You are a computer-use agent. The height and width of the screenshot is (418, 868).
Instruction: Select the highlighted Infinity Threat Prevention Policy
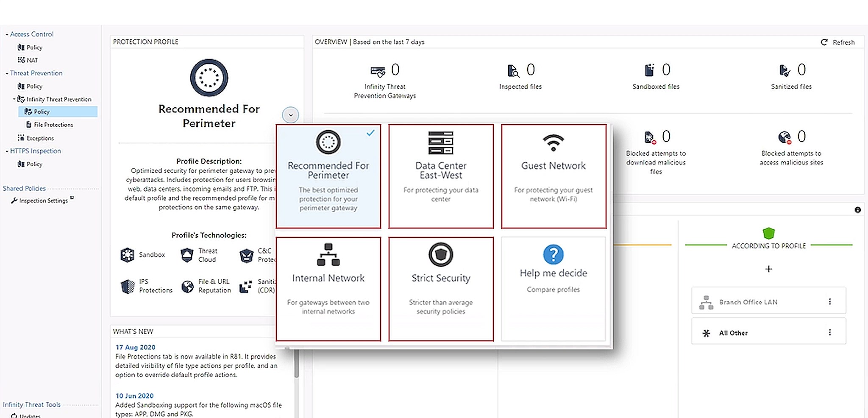click(58, 112)
